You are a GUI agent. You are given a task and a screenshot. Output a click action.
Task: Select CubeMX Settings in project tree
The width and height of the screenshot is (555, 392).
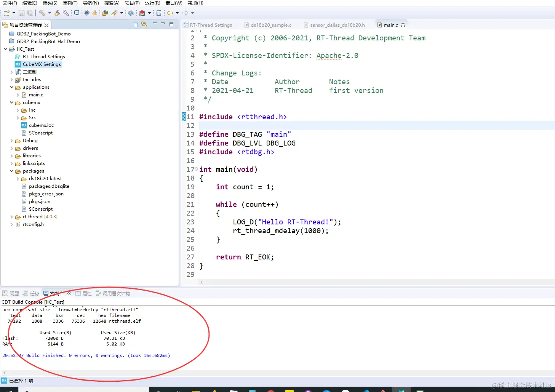click(38, 64)
